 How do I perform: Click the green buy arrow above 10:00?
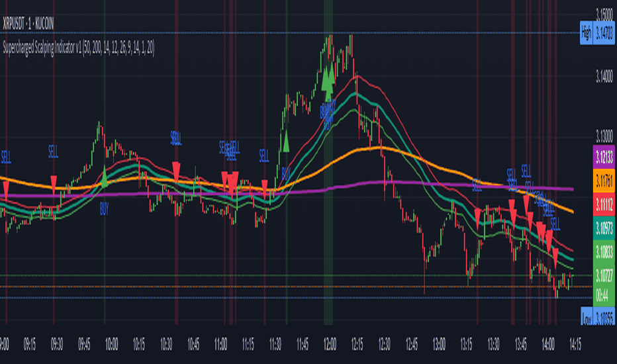pos(105,176)
